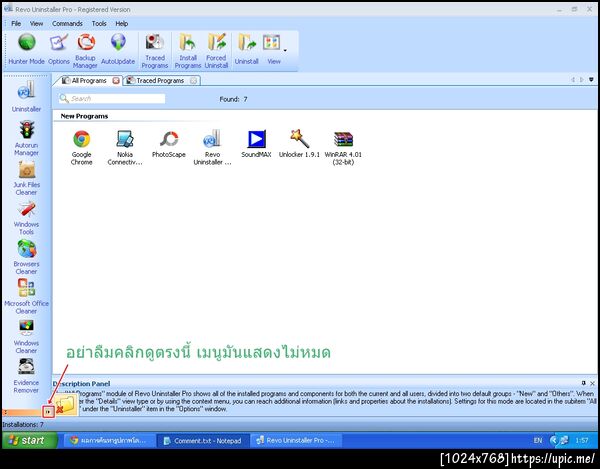Activate Hunter Mode in the toolbar
The image size is (600, 469).
[26, 49]
